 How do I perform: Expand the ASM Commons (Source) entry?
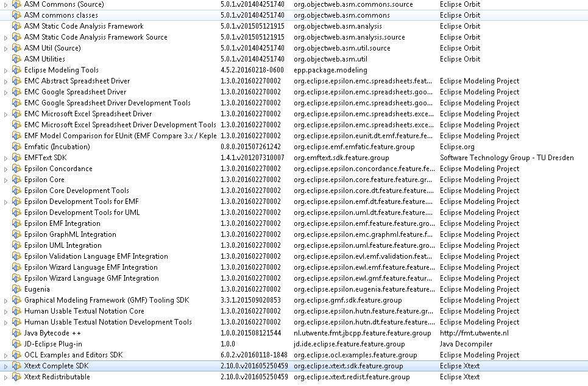coord(5,5)
